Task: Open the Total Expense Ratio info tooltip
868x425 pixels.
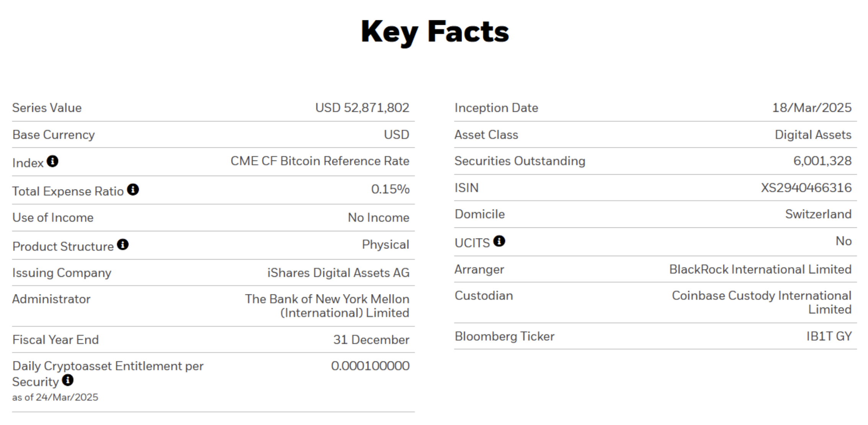Action: coord(133,190)
